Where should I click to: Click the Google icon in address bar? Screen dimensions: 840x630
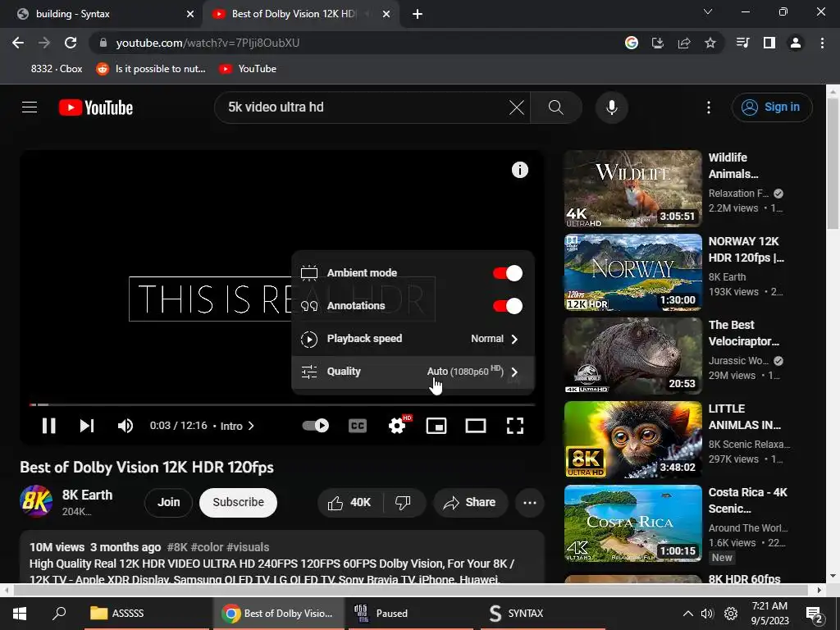[x=632, y=43]
